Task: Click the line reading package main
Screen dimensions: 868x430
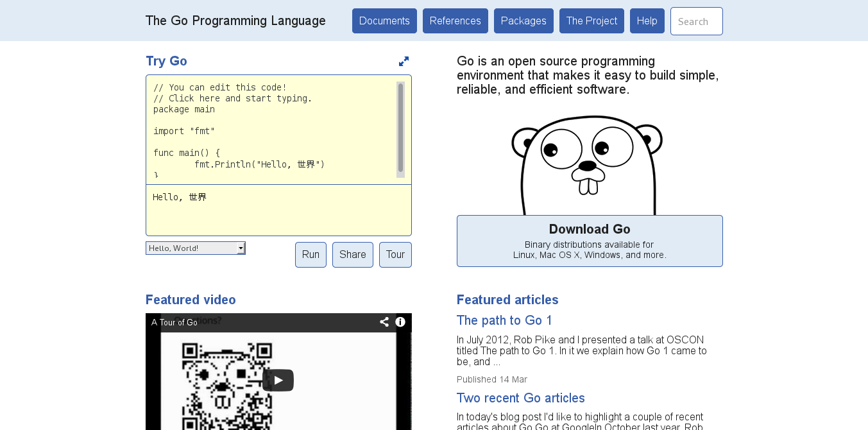Action: click(184, 109)
